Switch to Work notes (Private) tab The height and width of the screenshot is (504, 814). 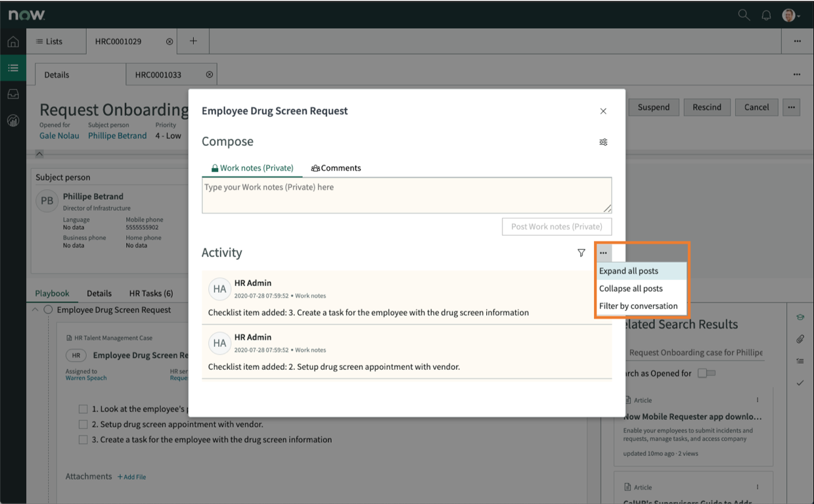pyautogui.click(x=252, y=168)
